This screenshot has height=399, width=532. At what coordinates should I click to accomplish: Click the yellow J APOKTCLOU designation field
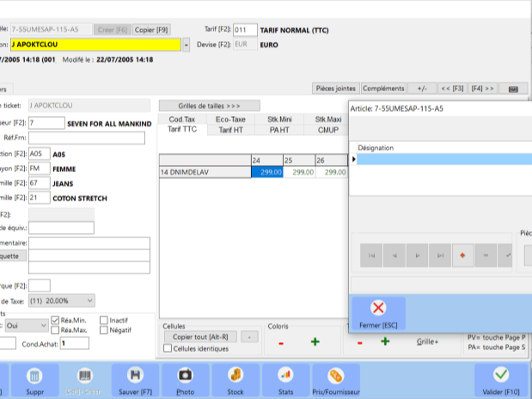click(95, 45)
